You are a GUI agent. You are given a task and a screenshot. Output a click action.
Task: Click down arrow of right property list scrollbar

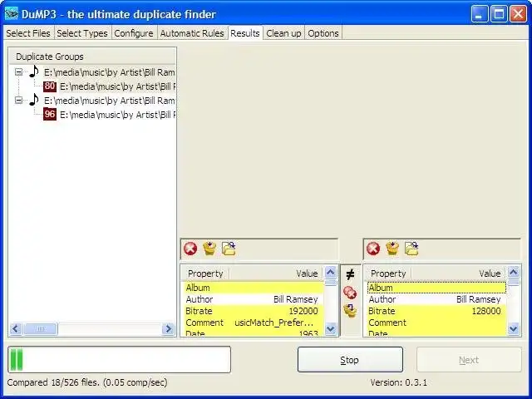pos(514,329)
